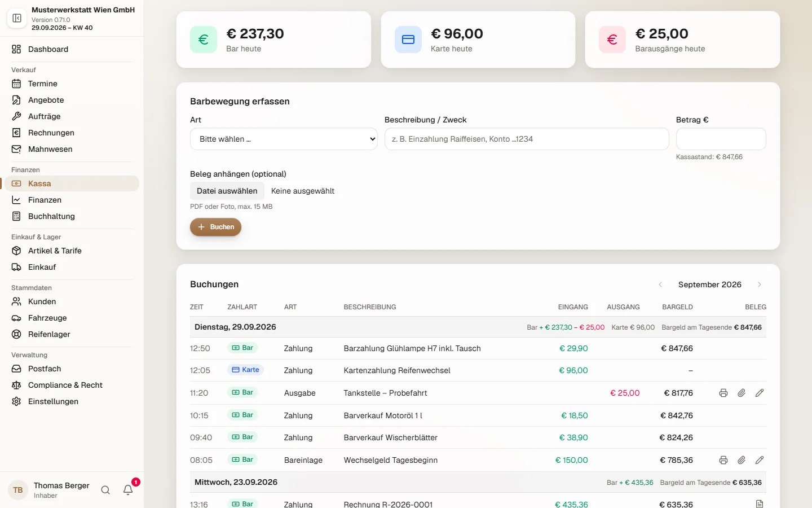The height and width of the screenshot is (508, 812).
Task: Go to Reifenlager
Action: pos(72,334)
